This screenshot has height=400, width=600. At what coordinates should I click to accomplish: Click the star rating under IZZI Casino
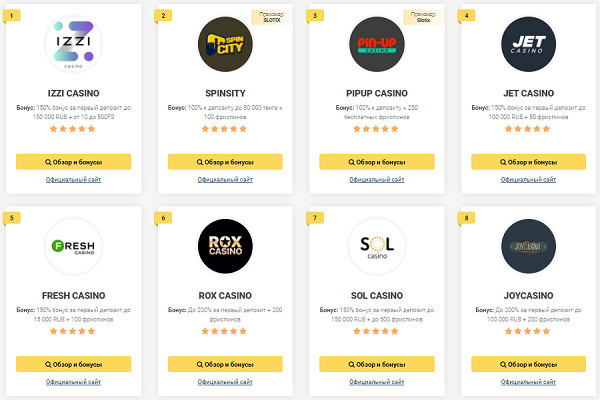74,128
